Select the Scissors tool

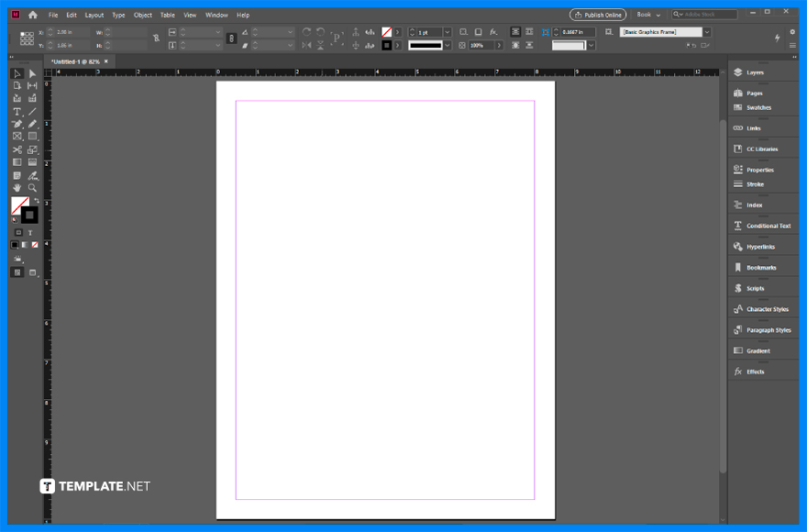pyautogui.click(x=17, y=150)
